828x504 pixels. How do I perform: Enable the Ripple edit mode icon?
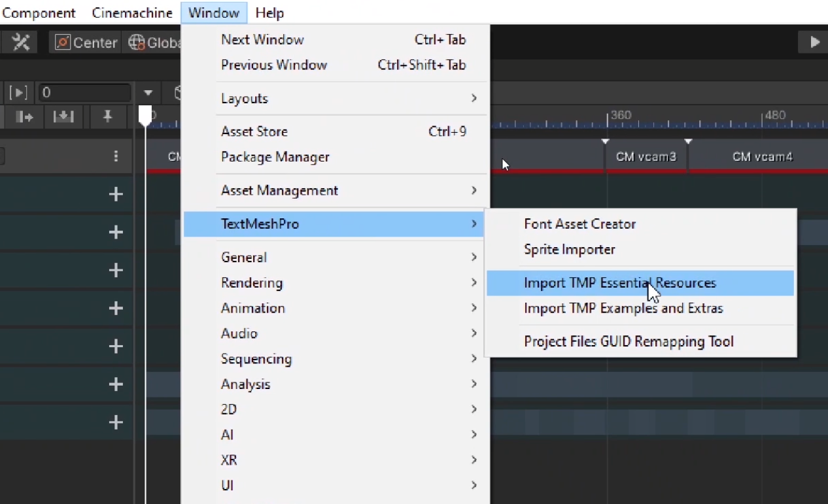pyautogui.click(x=24, y=116)
